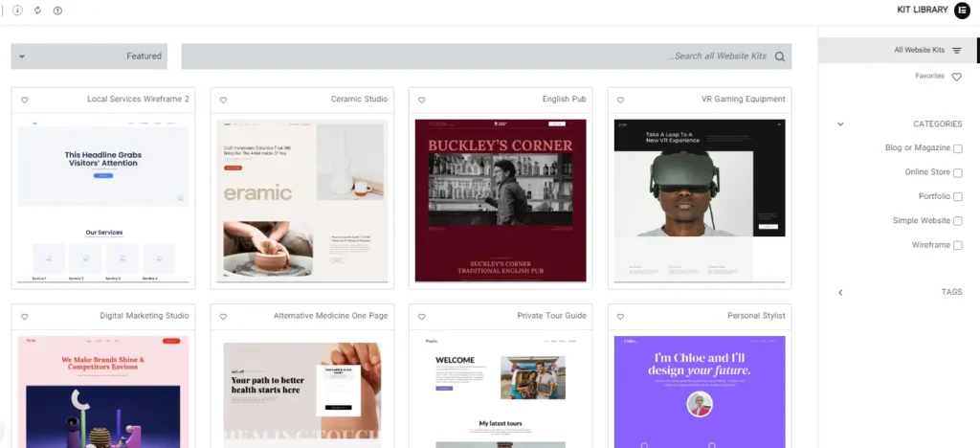Click the info icon in top bar
The image size is (980, 448).
(17, 11)
